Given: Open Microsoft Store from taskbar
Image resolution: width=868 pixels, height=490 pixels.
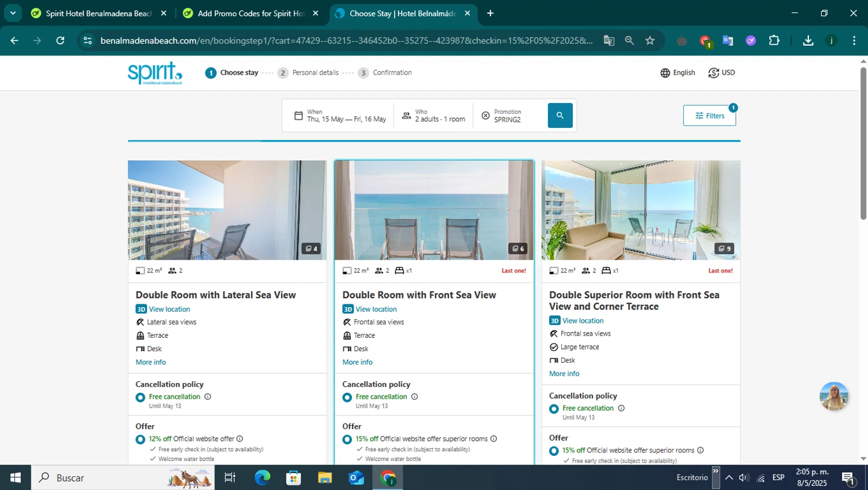Looking at the screenshot, I should [x=293, y=478].
